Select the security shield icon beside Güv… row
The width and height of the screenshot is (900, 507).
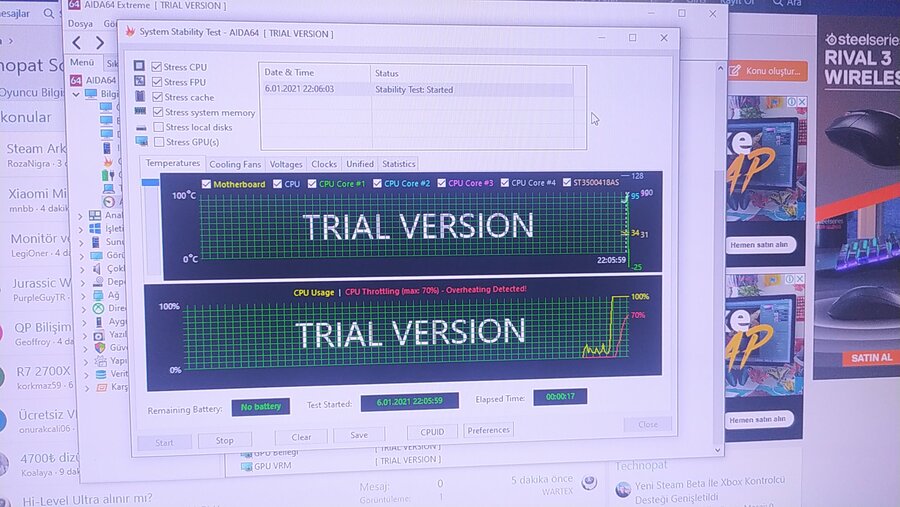pyautogui.click(x=100, y=347)
